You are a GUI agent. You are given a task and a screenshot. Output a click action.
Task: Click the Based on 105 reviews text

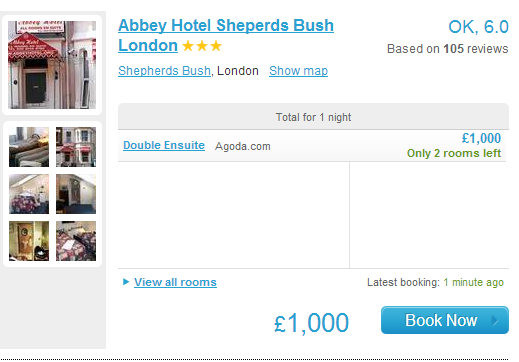tap(447, 49)
